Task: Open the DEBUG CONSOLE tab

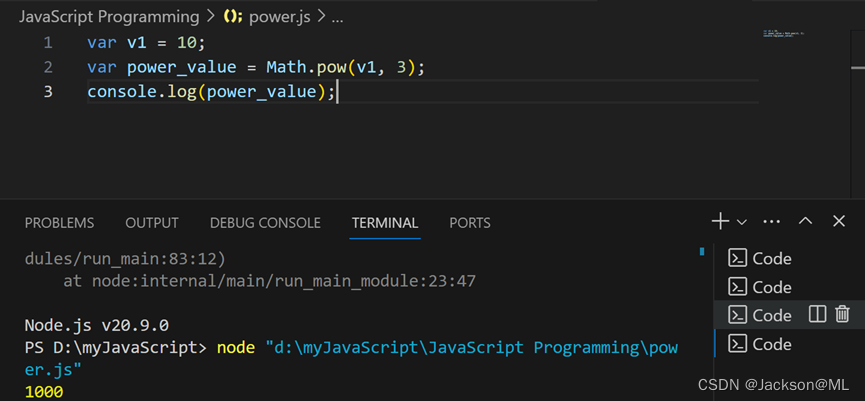Action: click(265, 223)
